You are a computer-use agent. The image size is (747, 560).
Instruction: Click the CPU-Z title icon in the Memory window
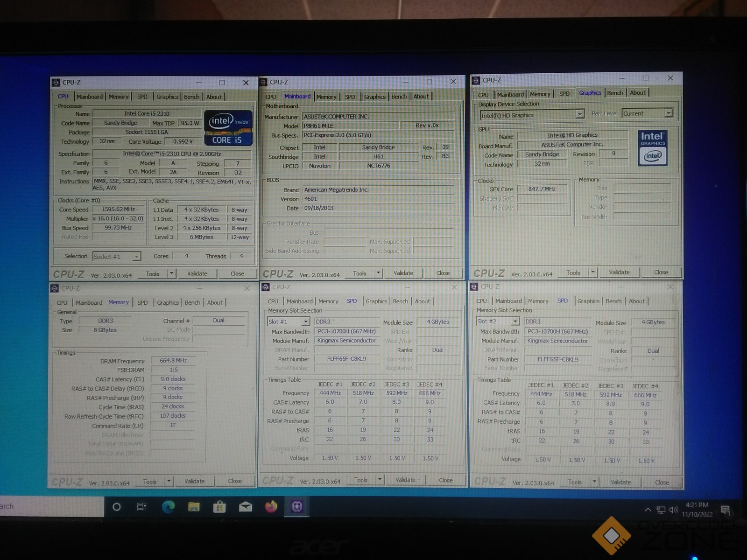tap(55, 288)
